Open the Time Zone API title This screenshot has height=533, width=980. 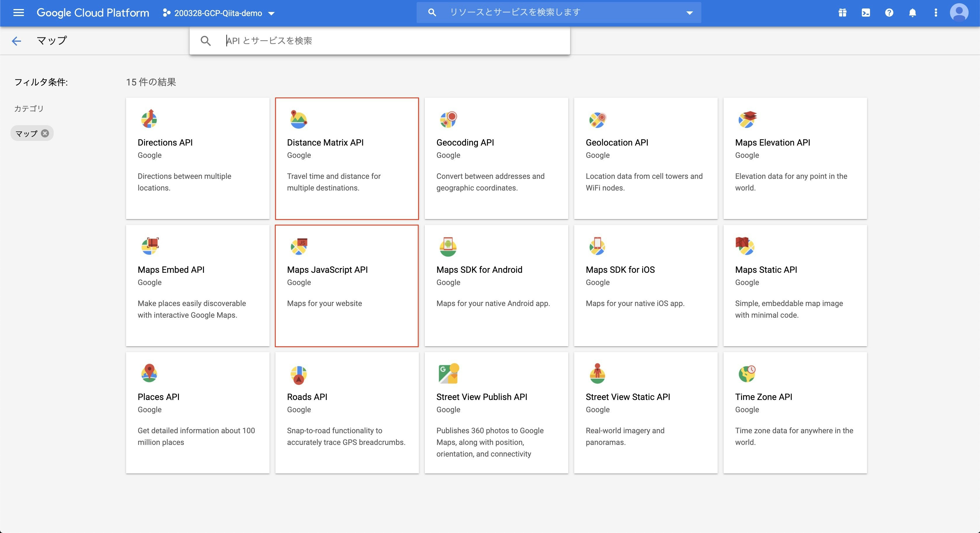click(x=764, y=396)
